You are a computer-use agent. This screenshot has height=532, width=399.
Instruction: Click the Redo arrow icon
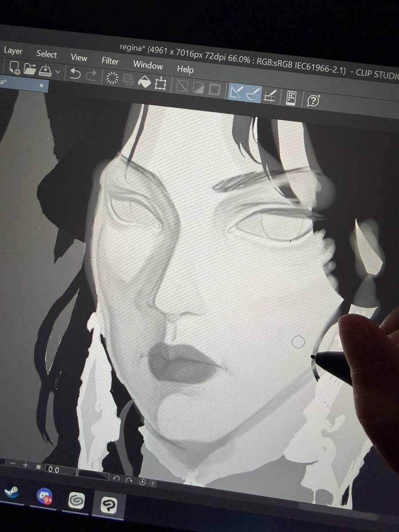[91, 75]
